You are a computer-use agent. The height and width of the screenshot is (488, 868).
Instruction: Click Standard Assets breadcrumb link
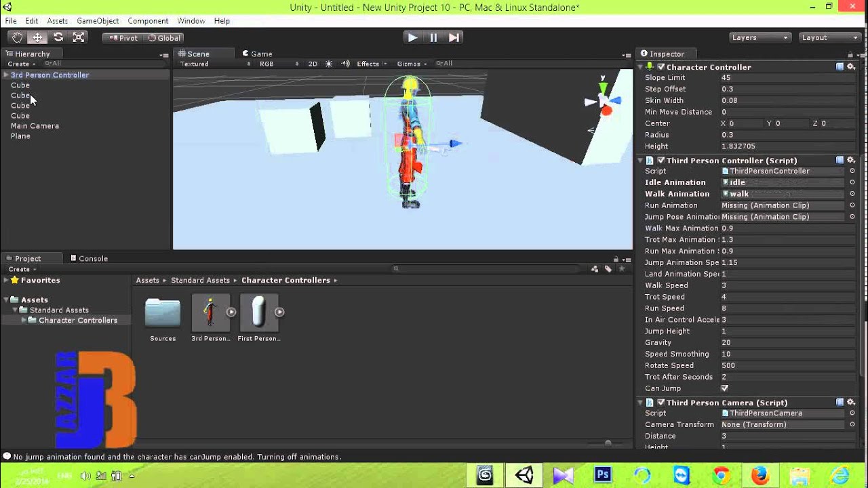pyautogui.click(x=200, y=280)
